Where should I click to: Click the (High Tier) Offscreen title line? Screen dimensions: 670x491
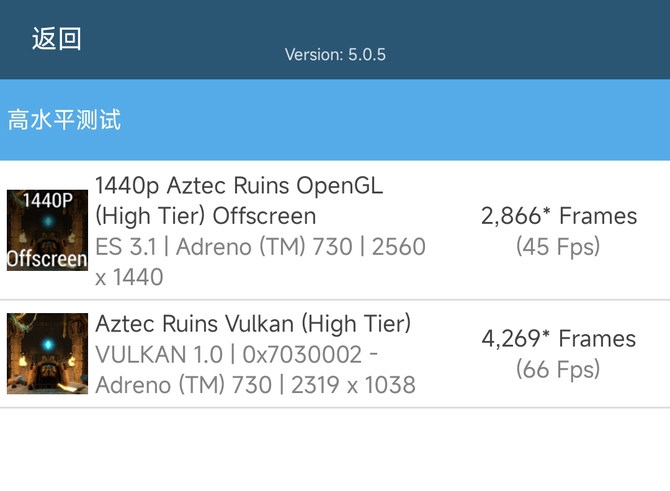[205, 215]
